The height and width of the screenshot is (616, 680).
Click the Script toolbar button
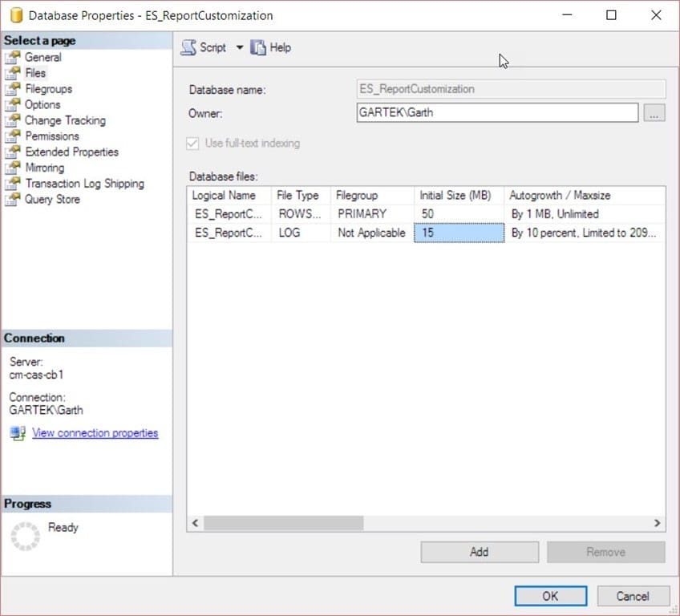click(204, 47)
